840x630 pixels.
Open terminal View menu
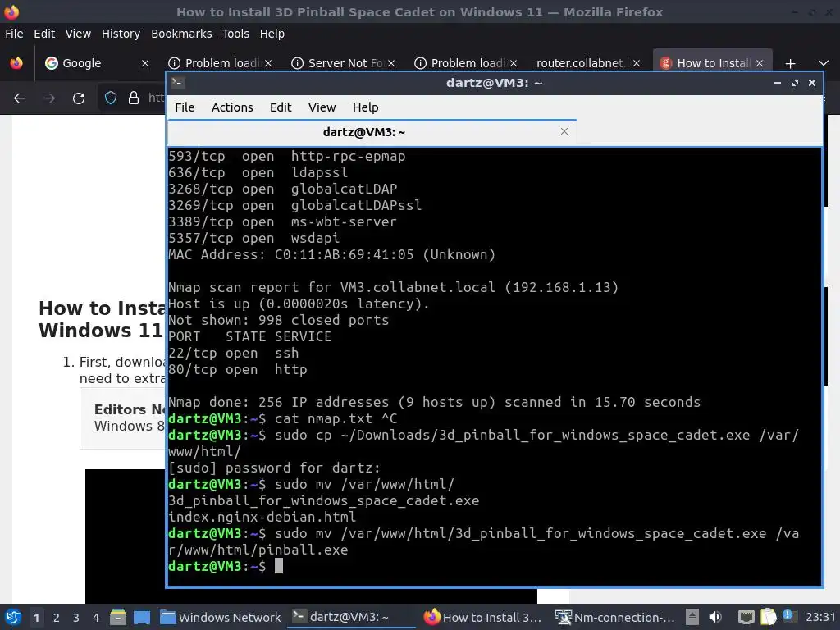point(322,107)
